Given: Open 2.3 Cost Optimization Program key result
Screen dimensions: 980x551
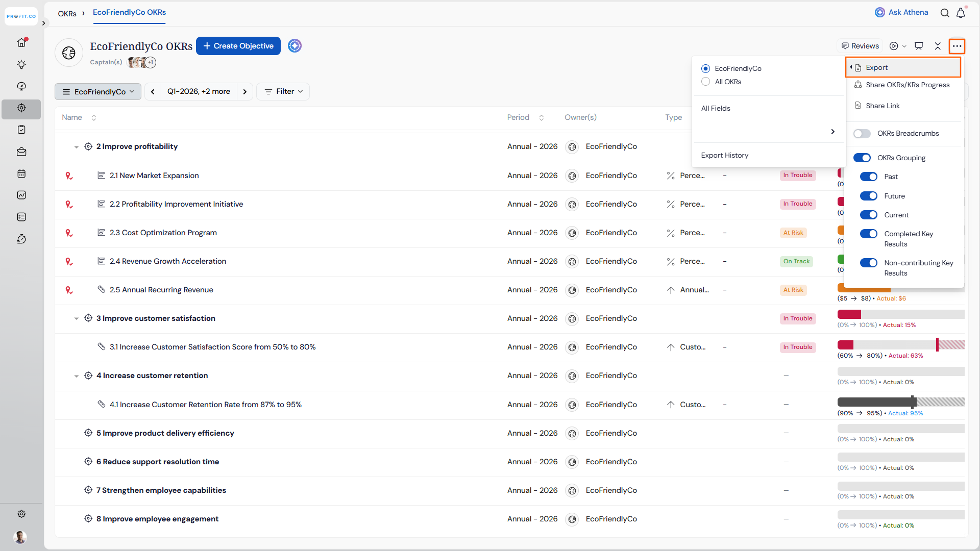Looking at the screenshot, I should [x=163, y=233].
